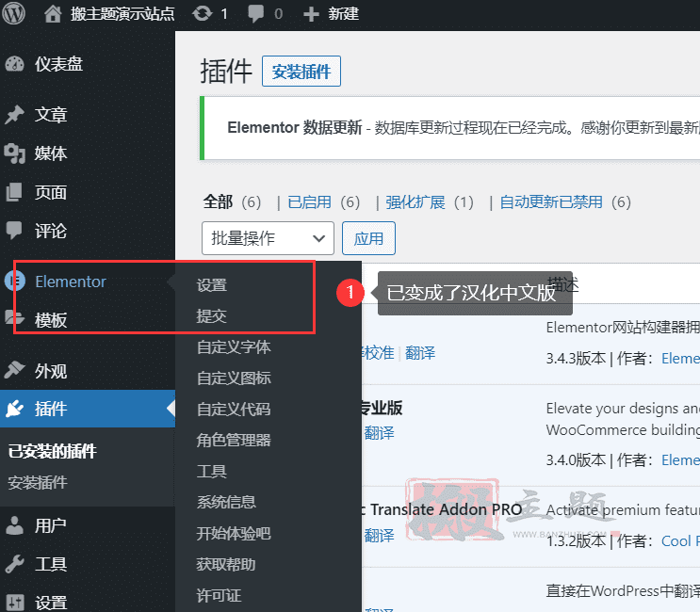
Task: Open 工具 in the sidebar
Action: pos(51,564)
